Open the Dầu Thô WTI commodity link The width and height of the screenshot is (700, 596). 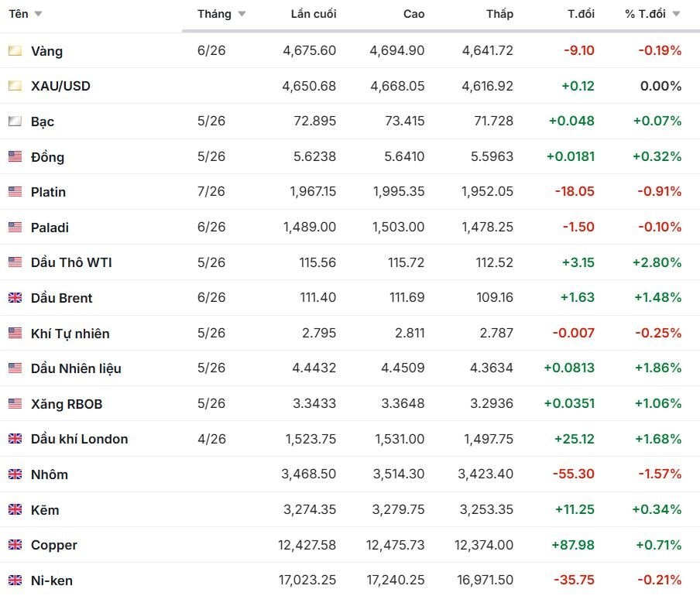(x=71, y=262)
